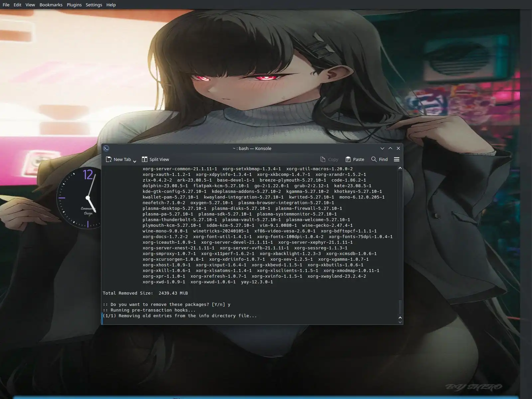The image size is (532, 399).
Task: Click package name 'sddm-kcm-5.27.10-1'
Action: (230, 225)
